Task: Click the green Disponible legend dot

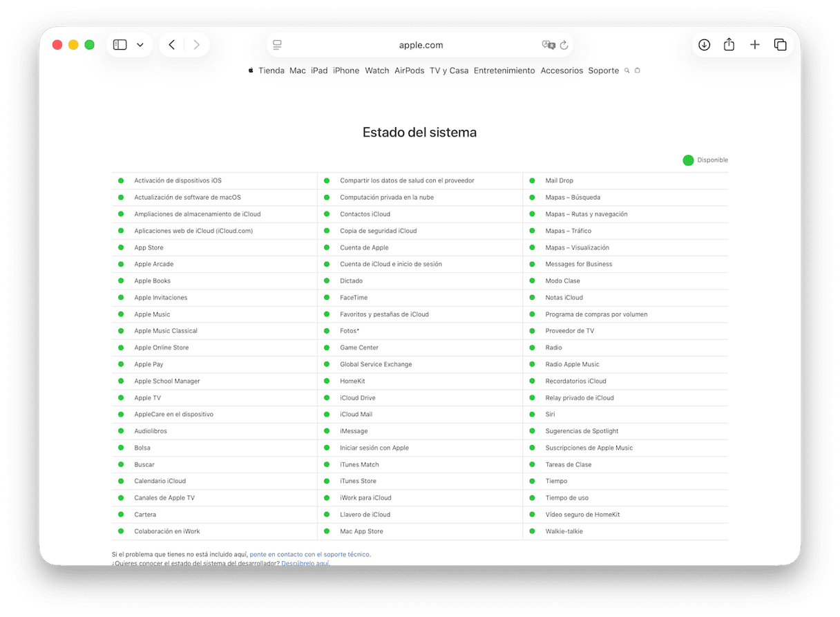Action: coord(688,160)
